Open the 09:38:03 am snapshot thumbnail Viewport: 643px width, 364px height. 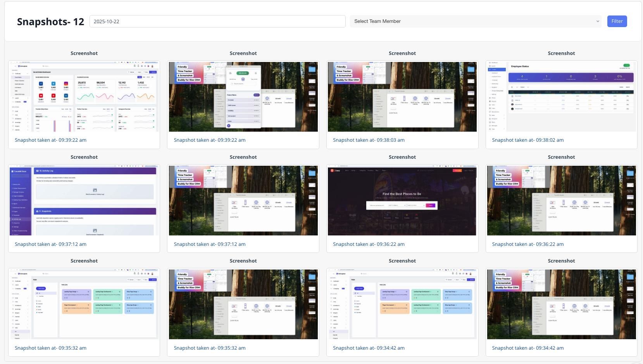402,96
